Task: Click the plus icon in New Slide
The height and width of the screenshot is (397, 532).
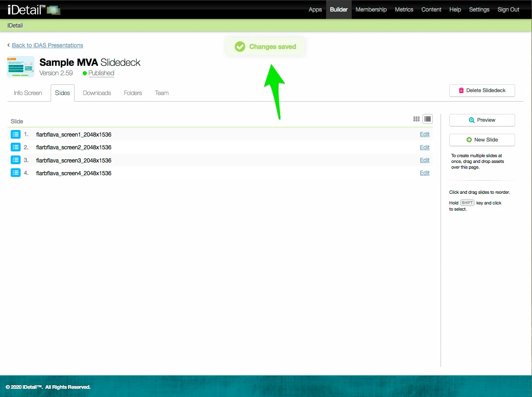Action: [469, 140]
